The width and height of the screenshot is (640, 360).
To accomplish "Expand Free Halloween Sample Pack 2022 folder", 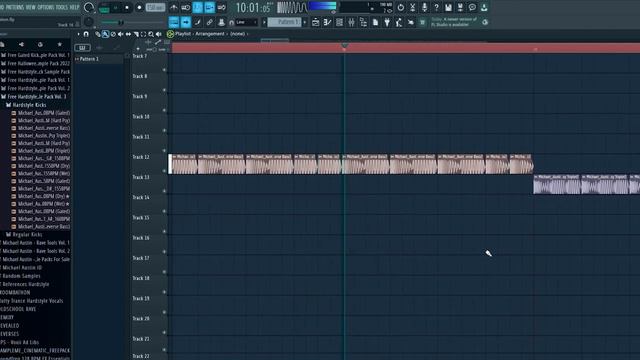I will coord(36,64).
